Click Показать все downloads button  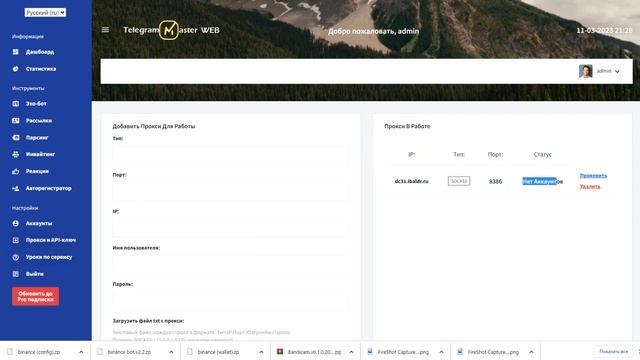tap(613, 351)
